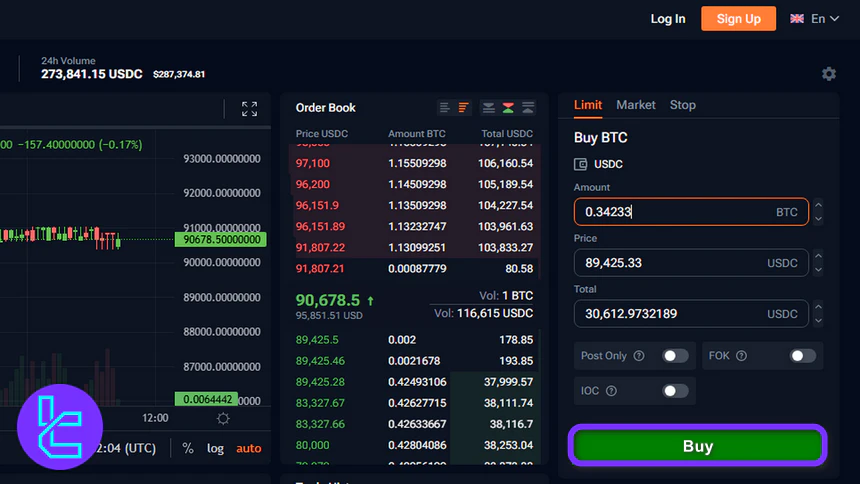
Task: Show buy orders only in order book
Action: click(527, 108)
